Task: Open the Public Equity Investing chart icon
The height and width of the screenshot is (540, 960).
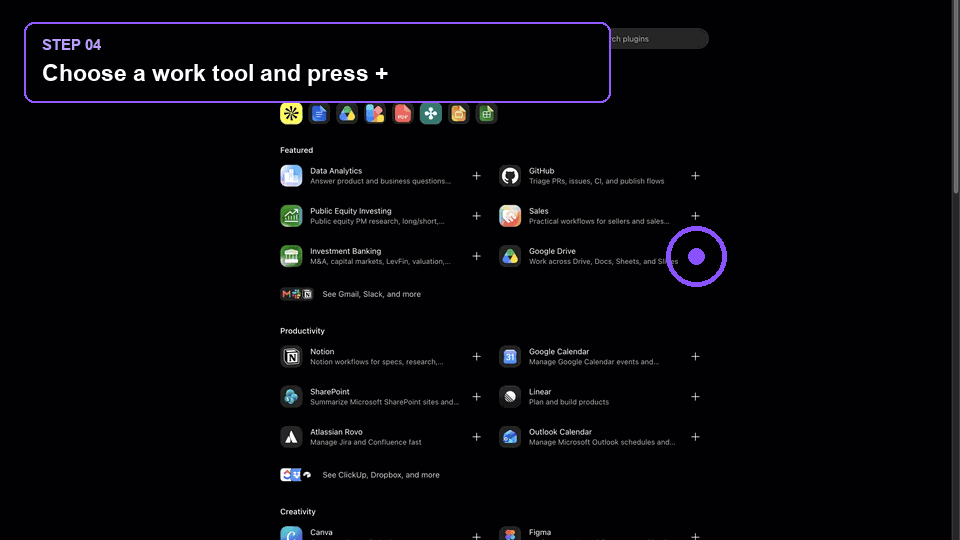Action: pyautogui.click(x=291, y=216)
